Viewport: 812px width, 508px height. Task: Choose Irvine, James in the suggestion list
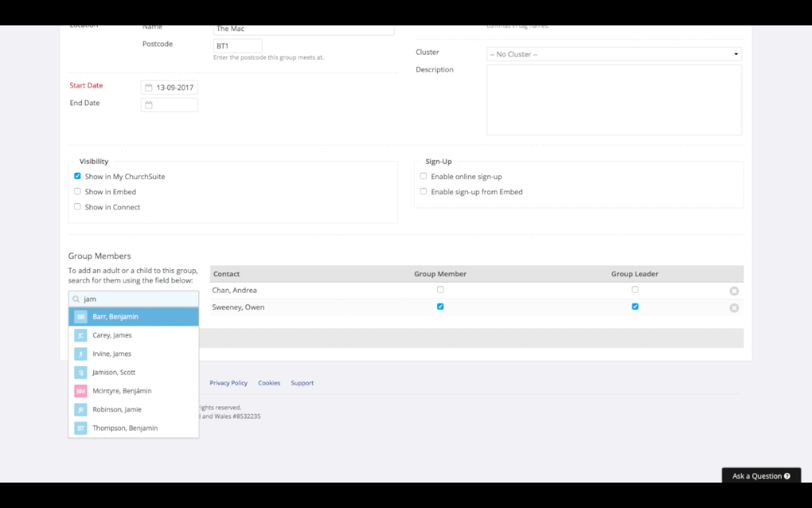click(134, 354)
